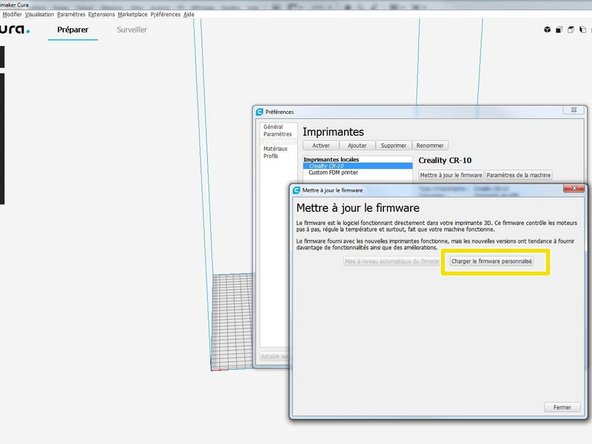Switch to the Surveiller tab
Viewport: 592px width, 444px height.
[x=132, y=30]
